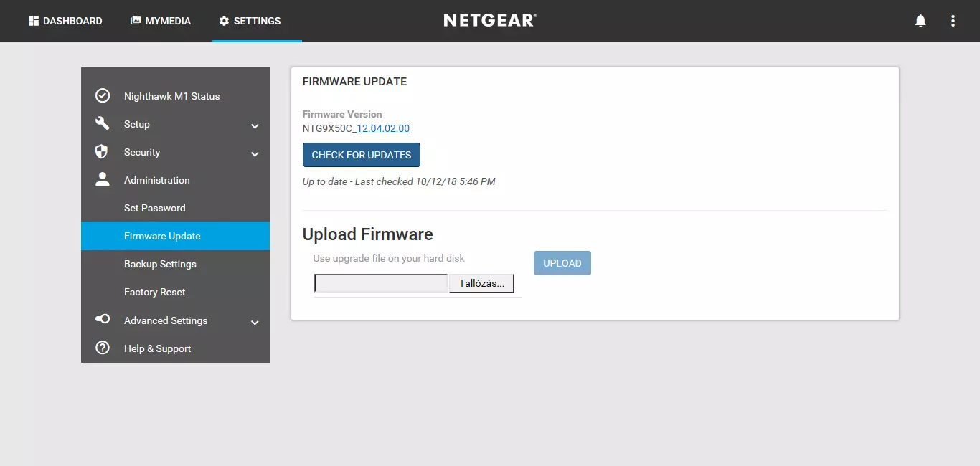Viewport: 980px width, 466px height.
Task: Expand the Setup section chevron
Action: [x=255, y=126]
